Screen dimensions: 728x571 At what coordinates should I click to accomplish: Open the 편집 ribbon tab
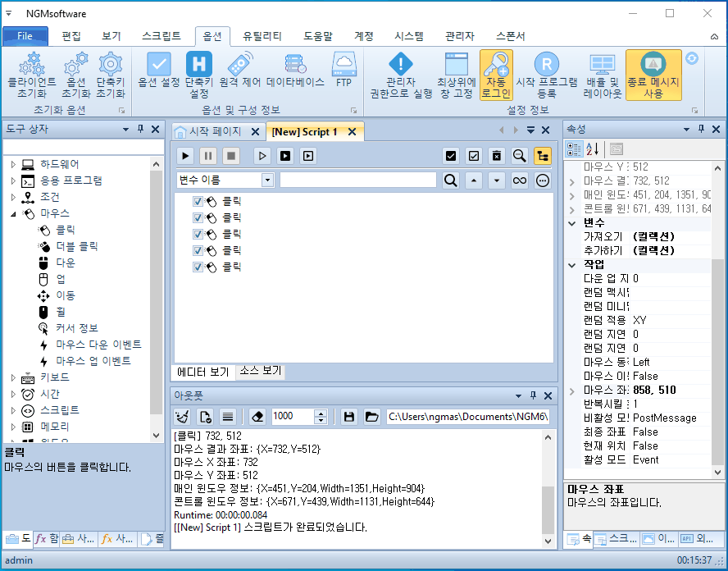pos(71,36)
